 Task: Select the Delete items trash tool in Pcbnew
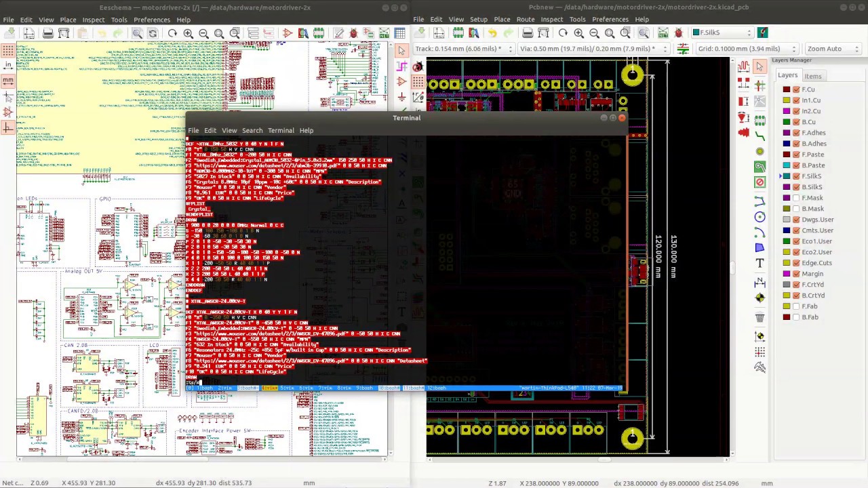(759, 318)
